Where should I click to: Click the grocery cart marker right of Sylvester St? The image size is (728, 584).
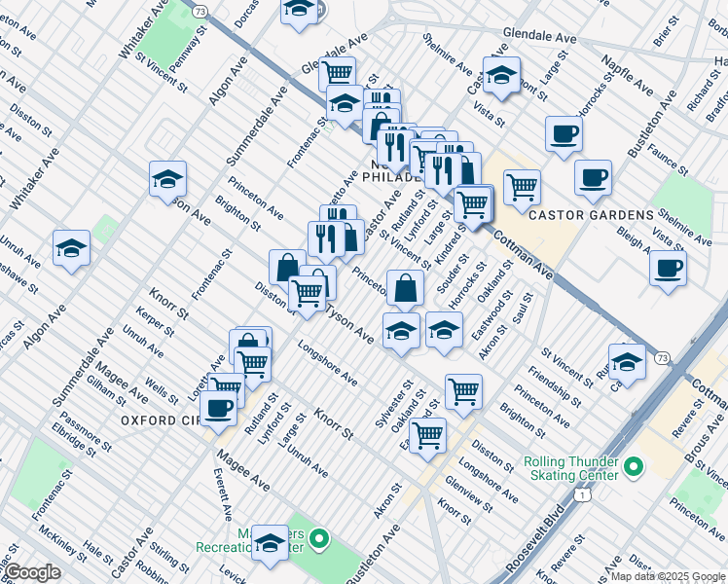[x=464, y=393]
